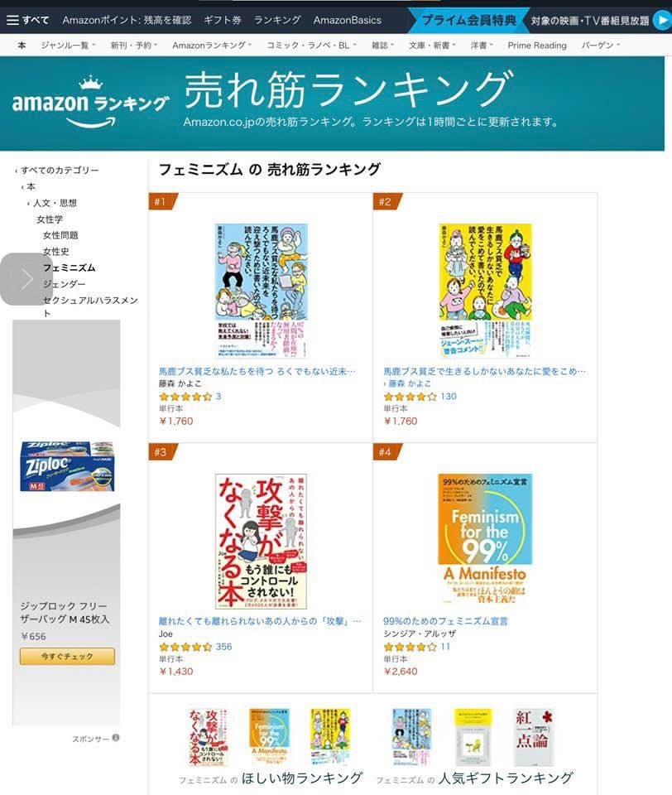Click the Prime video play arrow icon
The width and height of the screenshot is (672, 795).
pos(662,20)
